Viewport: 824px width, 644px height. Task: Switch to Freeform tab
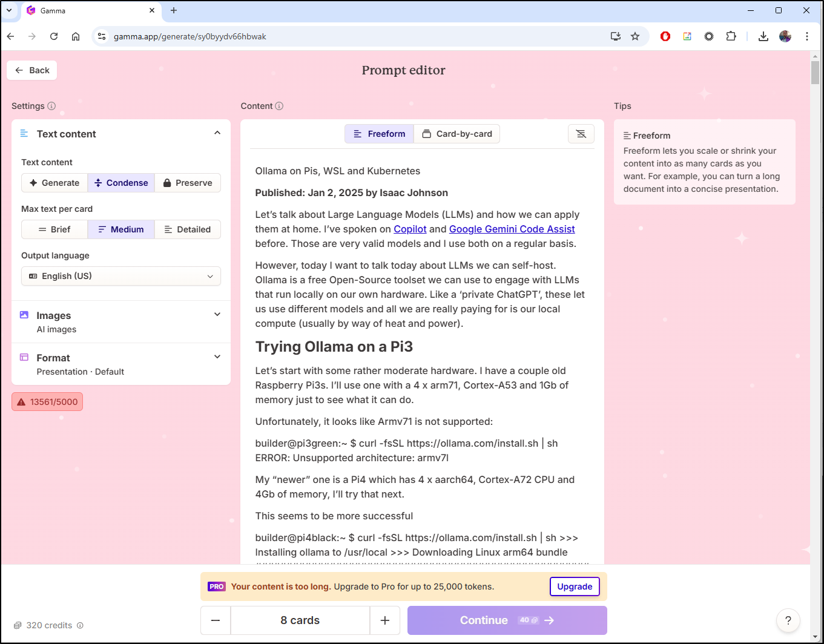click(380, 134)
